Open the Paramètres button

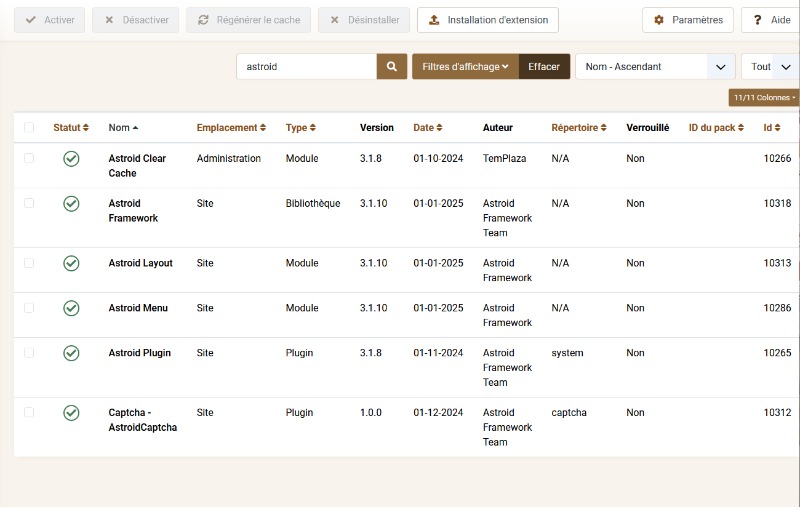coord(688,20)
